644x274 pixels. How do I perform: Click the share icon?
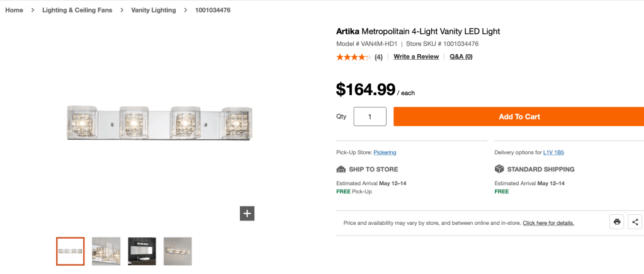pos(635,222)
